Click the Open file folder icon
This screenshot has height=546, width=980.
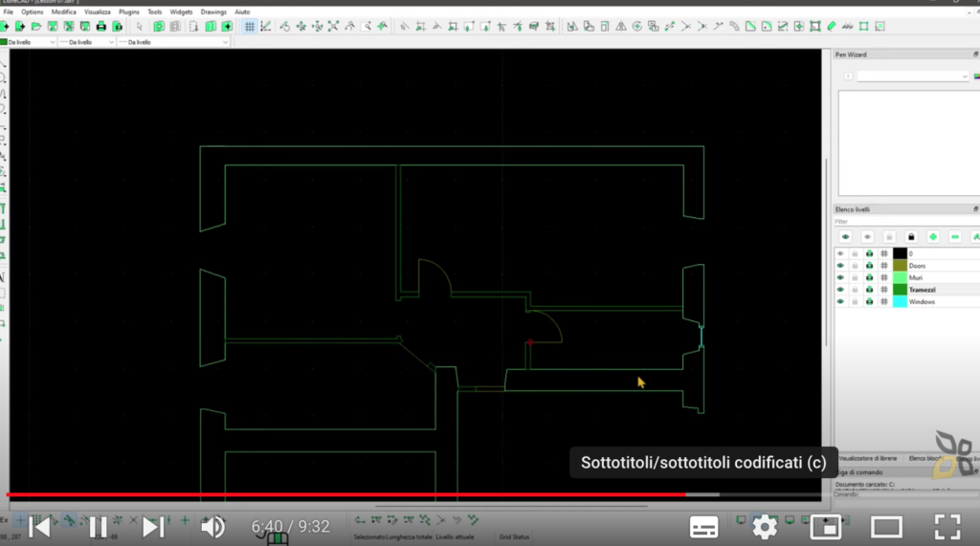point(36,26)
